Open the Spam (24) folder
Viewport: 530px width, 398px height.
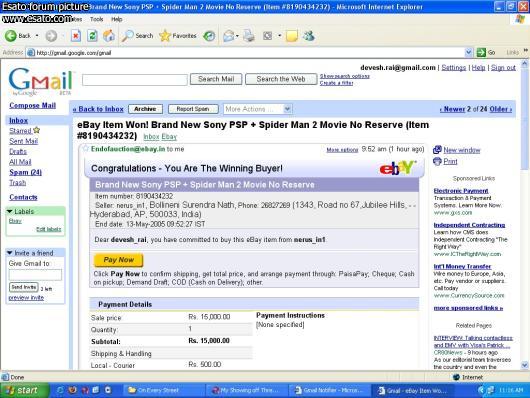tap(25, 172)
